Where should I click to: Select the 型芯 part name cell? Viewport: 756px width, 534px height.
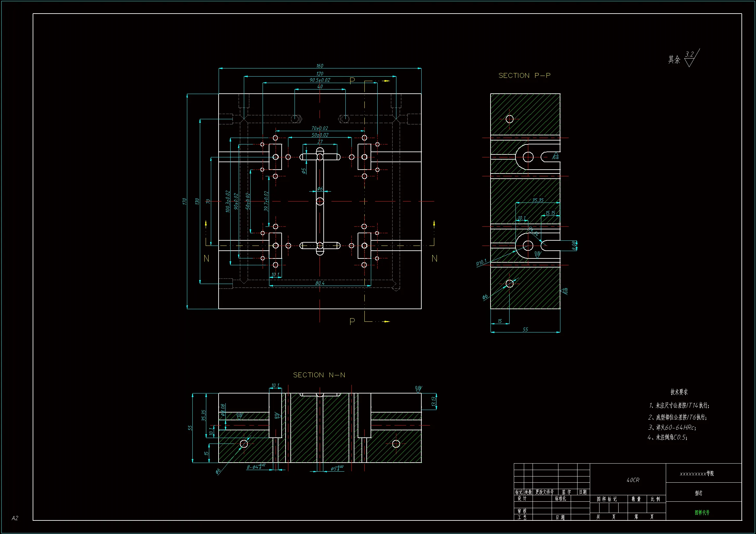(698, 493)
